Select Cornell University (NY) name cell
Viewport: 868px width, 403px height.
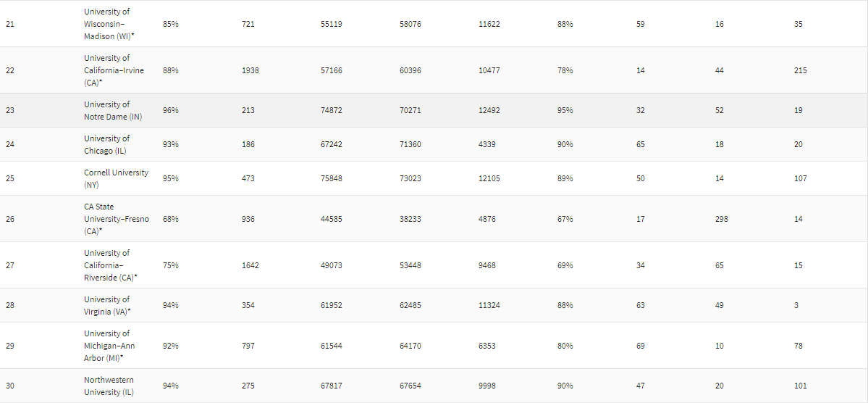117,178
